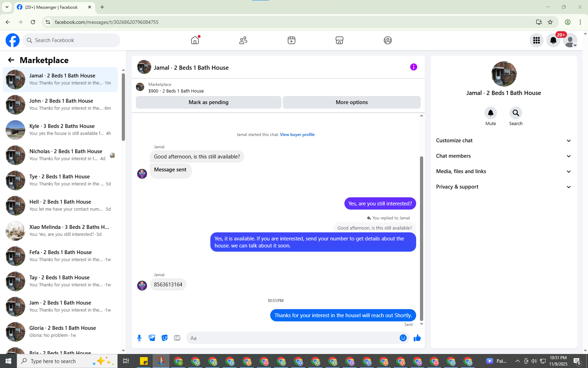Image resolution: width=588 pixels, height=368 pixels.
Task: Expand the Chat members section
Action: pos(504,156)
